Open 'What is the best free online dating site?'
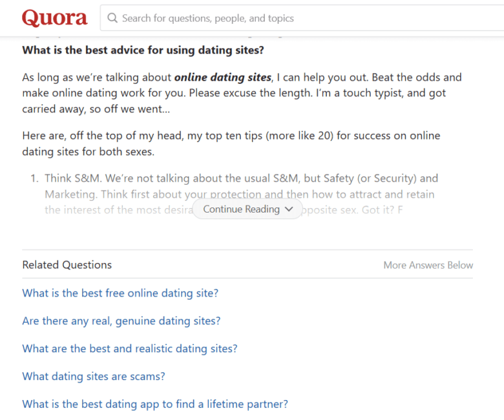504x420 pixels. 120,293
